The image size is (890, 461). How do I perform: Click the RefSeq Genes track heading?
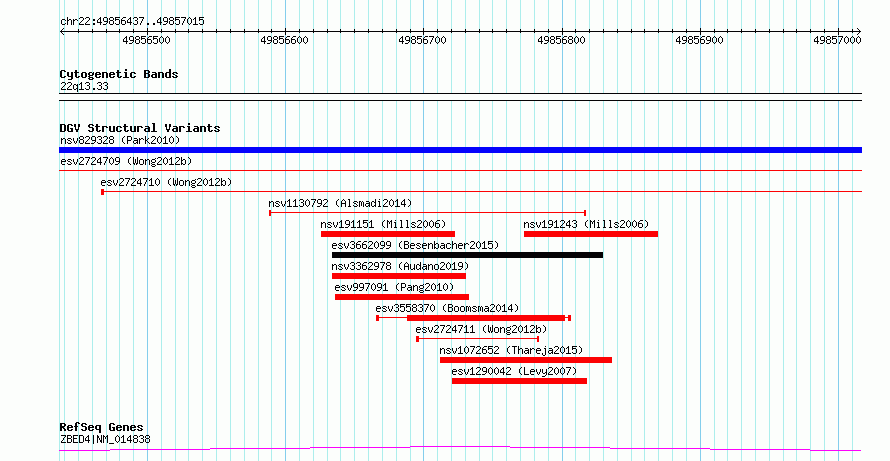pyautogui.click(x=102, y=427)
